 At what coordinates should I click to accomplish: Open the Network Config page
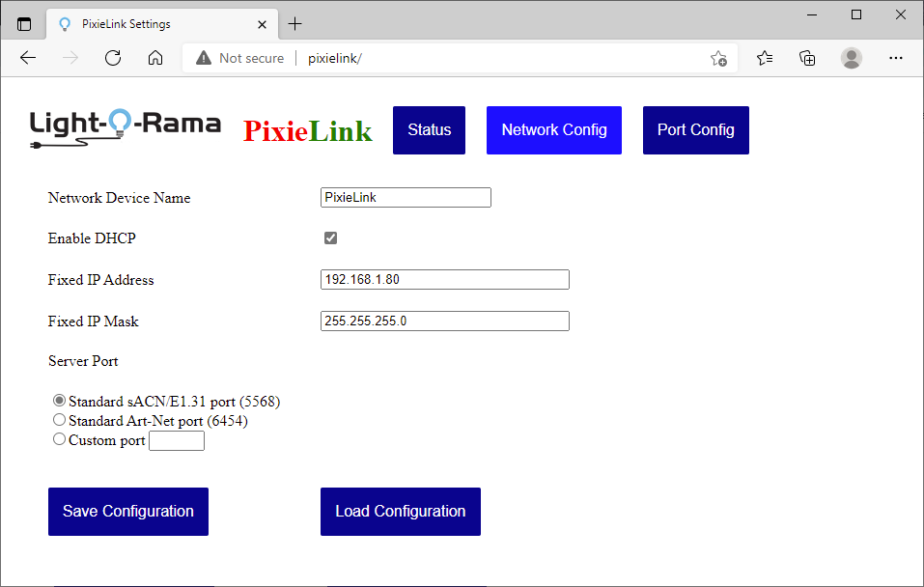point(554,130)
